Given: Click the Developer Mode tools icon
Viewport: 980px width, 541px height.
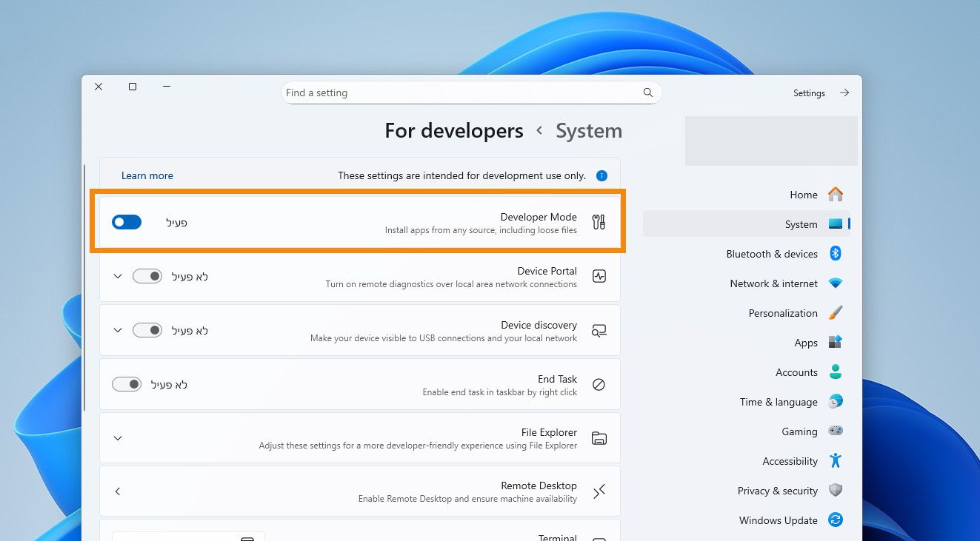Looking at the screenshot, I should point(599,221).
